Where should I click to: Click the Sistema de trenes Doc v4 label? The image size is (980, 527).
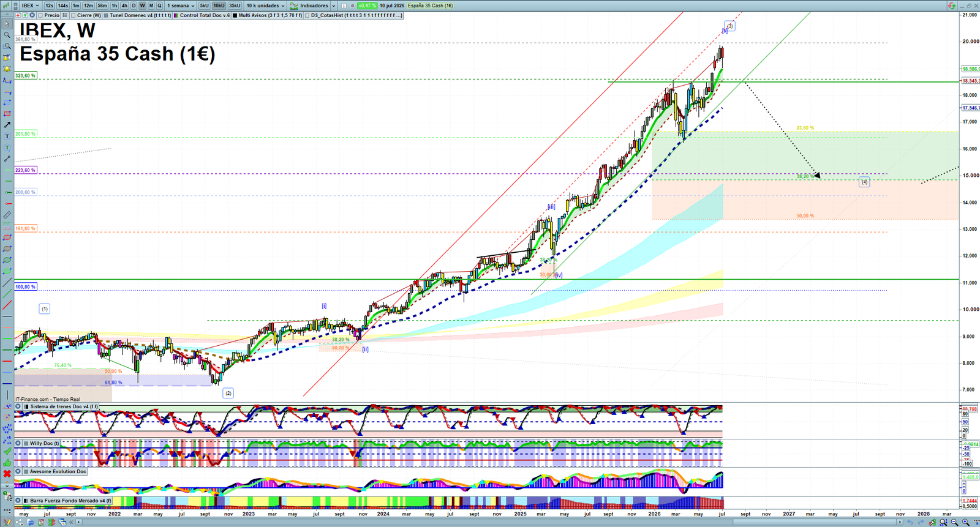(x=64, y=406)
